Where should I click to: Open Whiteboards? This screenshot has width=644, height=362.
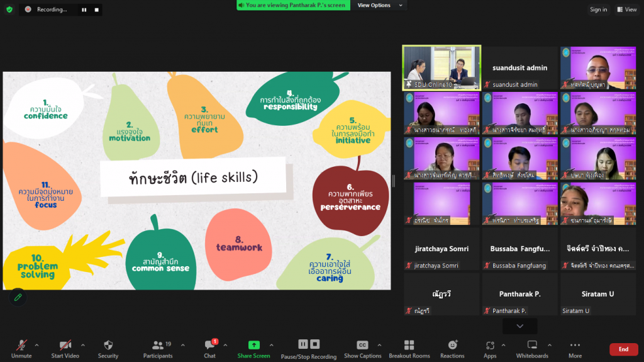532,348
